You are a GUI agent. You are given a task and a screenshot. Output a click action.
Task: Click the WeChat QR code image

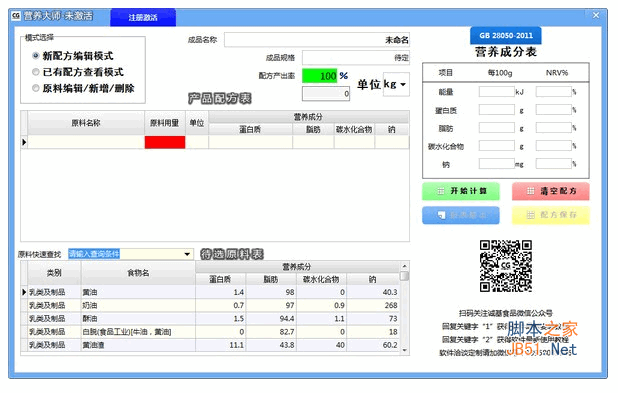[x=506, y=266]
